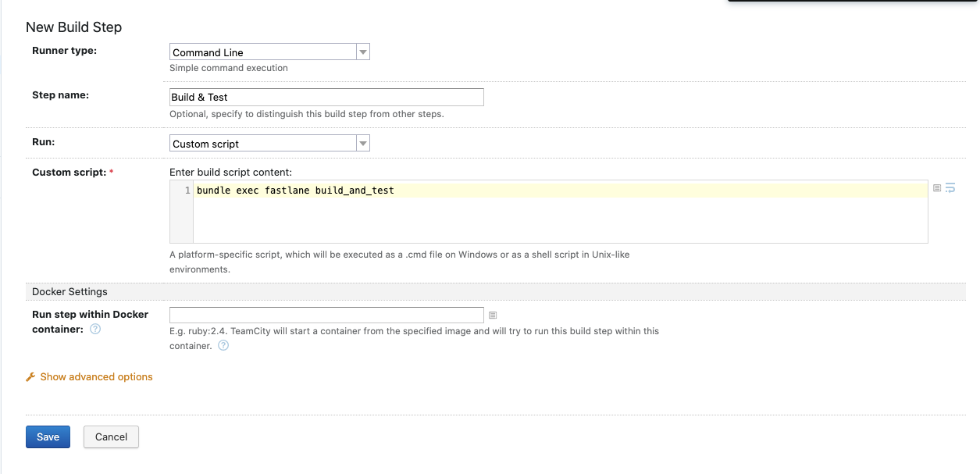980x474 pixels.
Task: Click help icon next to the container label
Action: tap(95, 330)
